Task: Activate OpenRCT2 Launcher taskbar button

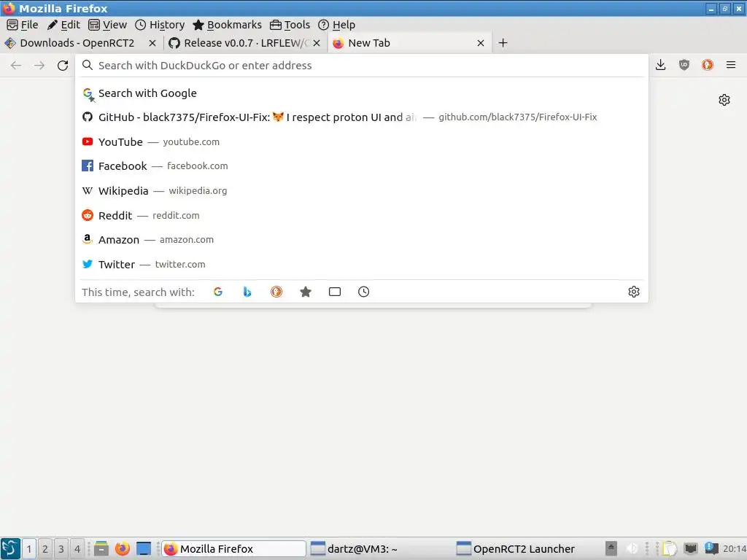Action: click(526, 548)
